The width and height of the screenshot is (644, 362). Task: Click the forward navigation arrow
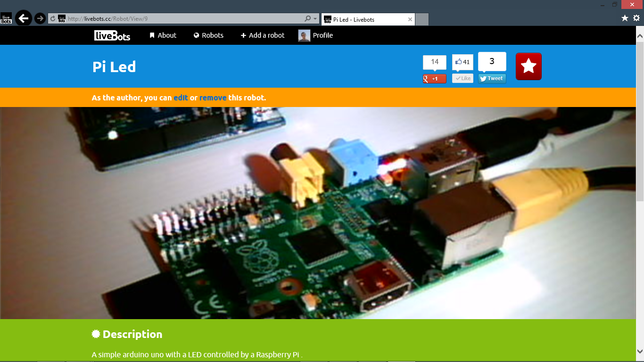(40, 18)
